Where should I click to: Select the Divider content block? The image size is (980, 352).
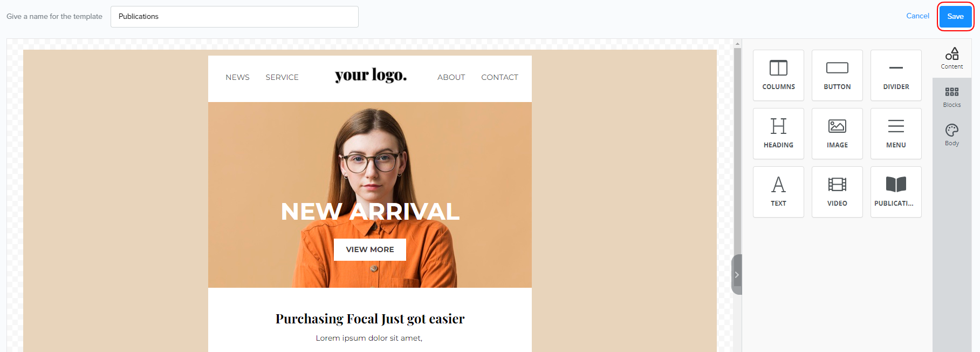pos(896,76)
